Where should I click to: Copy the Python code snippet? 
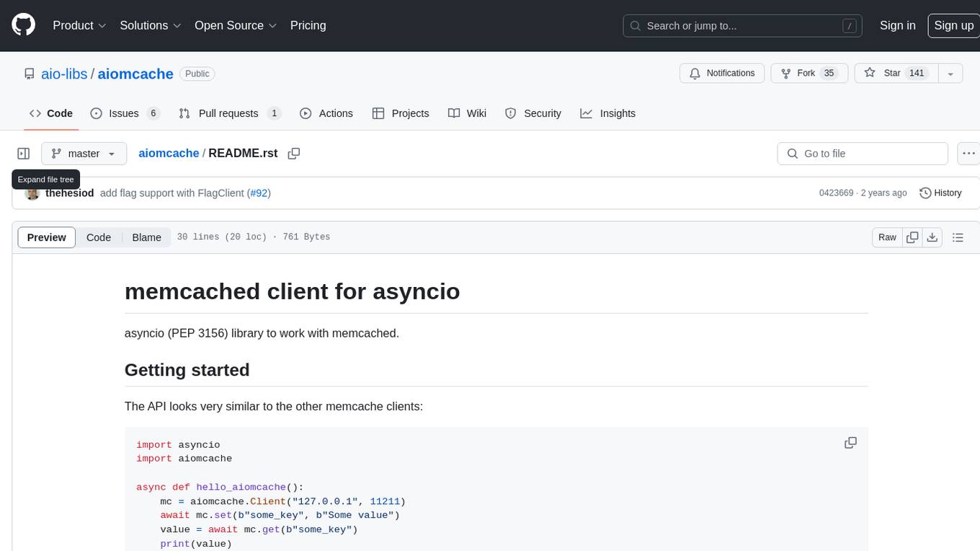point(850,443)
